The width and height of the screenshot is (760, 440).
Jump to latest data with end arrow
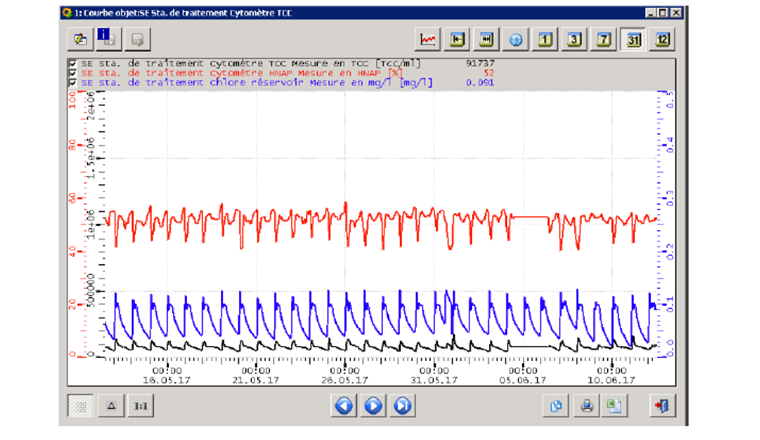pos(402,406)
